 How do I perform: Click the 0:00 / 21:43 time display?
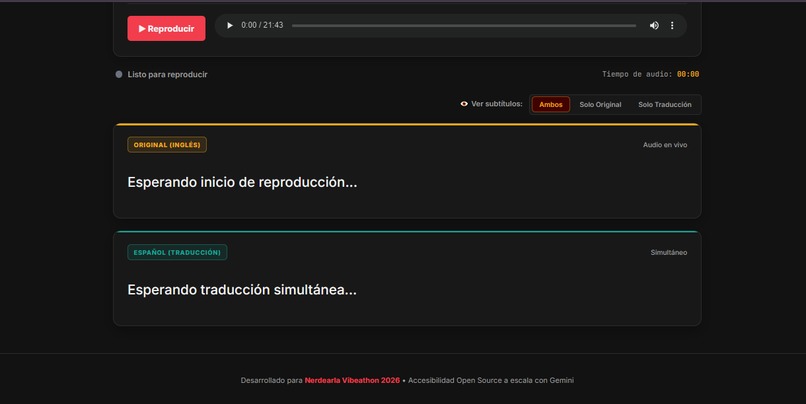pyautogui.click(x=262, y=25)
